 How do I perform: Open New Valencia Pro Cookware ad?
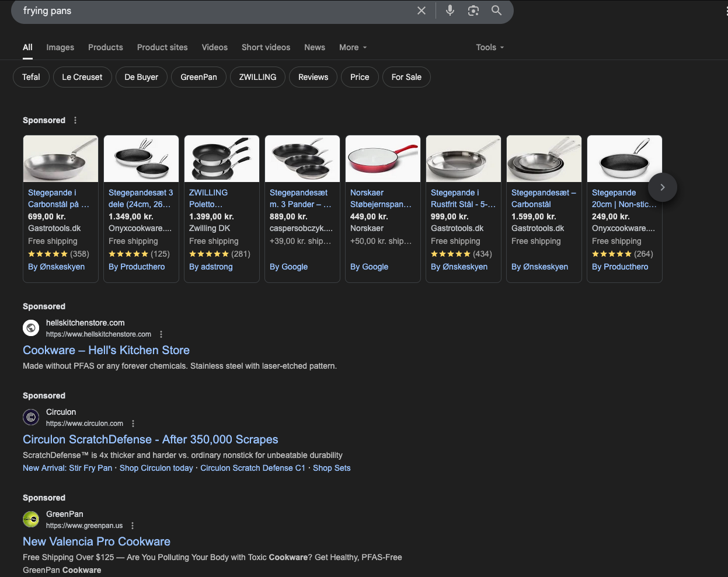point(96,541)
